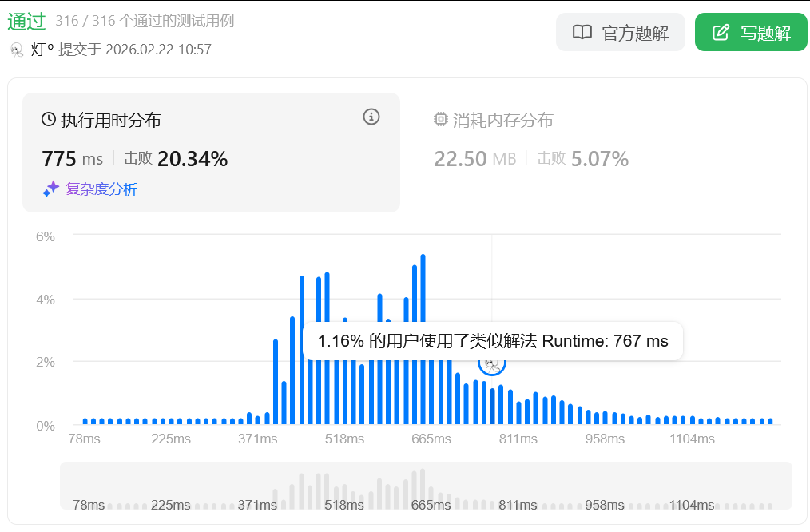Click the green 通过 status text
Viewport: 810px width, 532px height.
tap(26, 21)
